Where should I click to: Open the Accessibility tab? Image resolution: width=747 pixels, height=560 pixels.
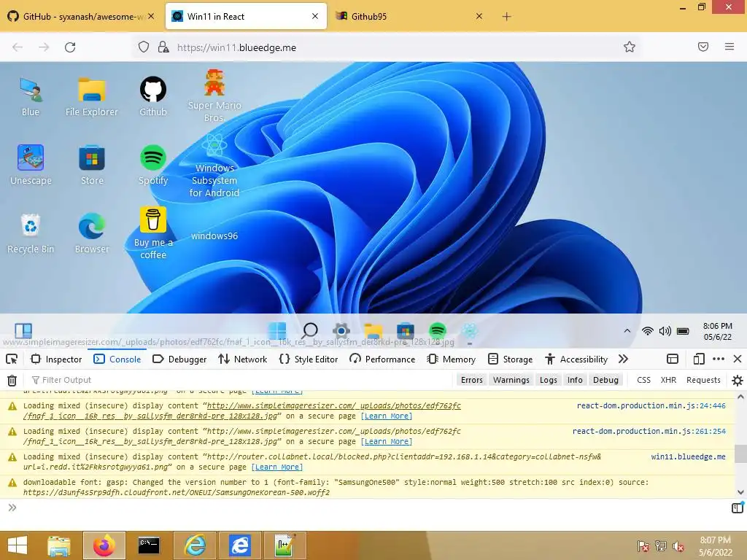click(x=576, y=359)
